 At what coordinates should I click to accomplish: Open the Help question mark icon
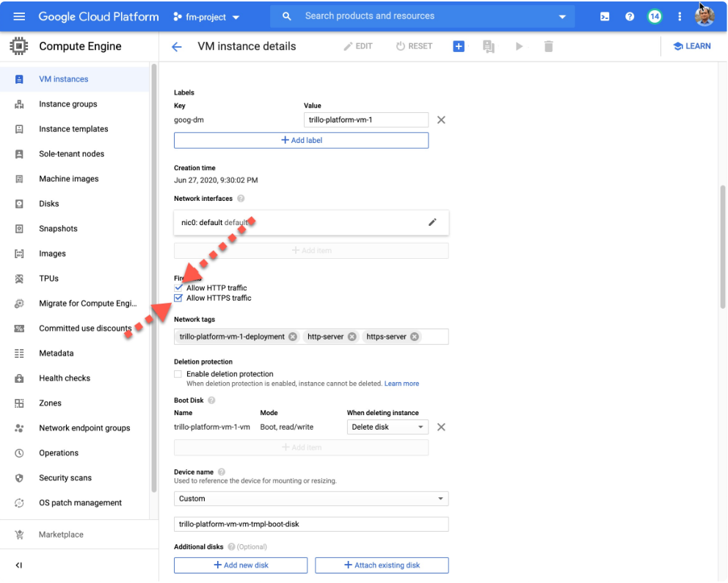click(x=630, y=17)
